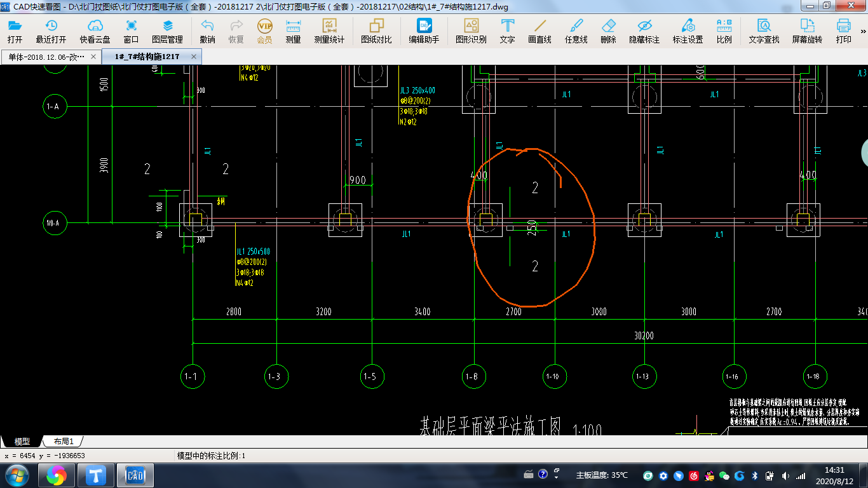Click the 模型中的标注比例:1 status text

point(211,456)
